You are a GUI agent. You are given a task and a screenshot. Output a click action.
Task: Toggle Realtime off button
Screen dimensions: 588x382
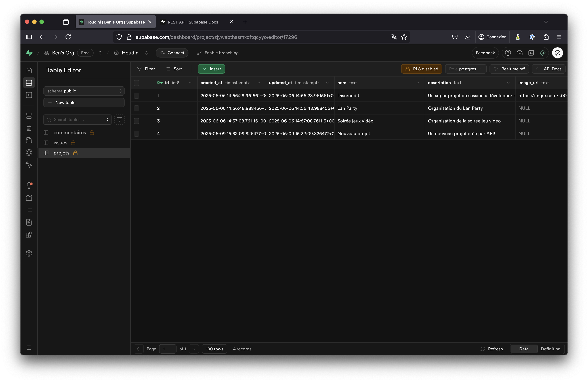509,69
